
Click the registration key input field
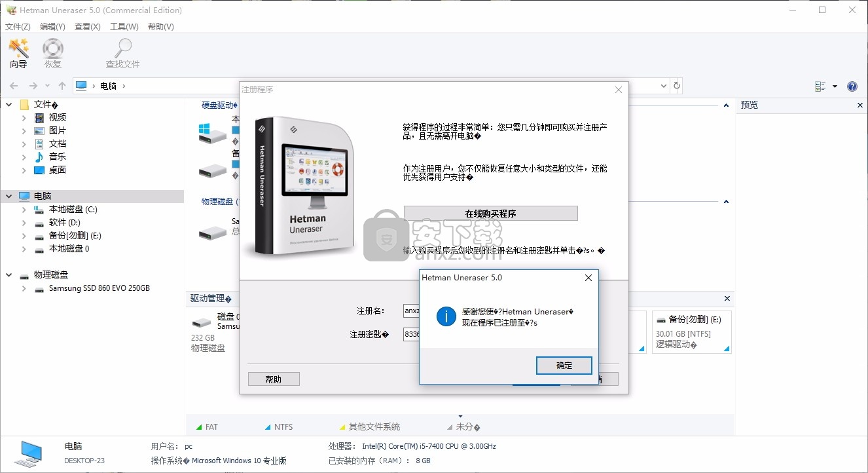pos(411,334)
